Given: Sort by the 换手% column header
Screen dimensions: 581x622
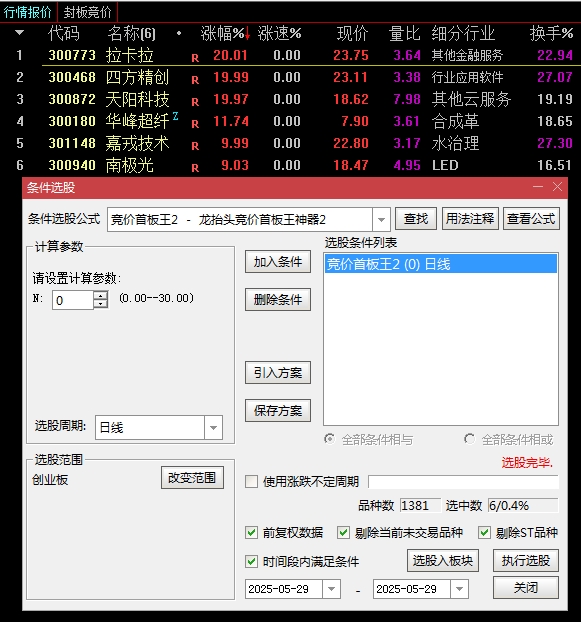Looking at the screenshot, I should click(x=551, y=33).
